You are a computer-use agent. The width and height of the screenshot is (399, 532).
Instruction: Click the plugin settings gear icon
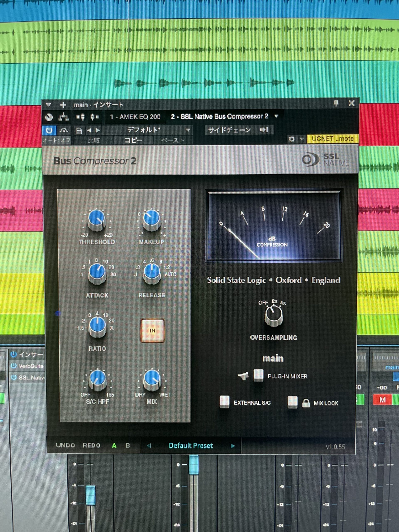point(292,139)
